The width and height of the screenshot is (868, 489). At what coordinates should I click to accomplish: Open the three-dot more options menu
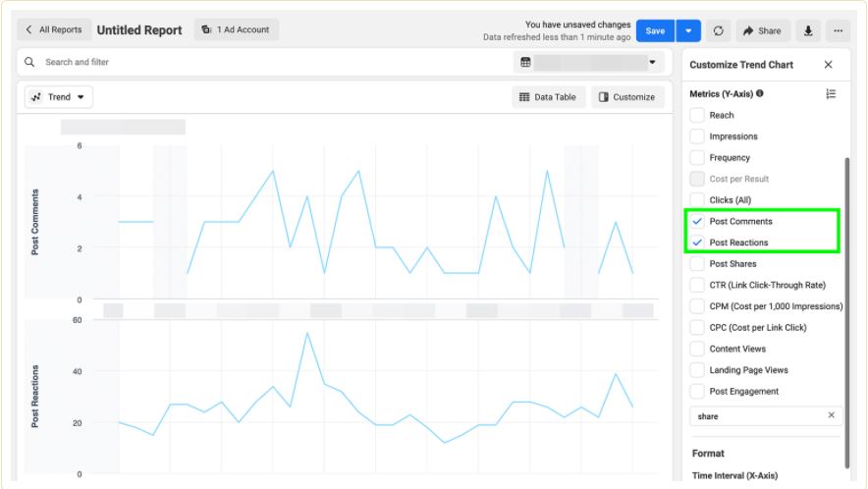[838, 30]
